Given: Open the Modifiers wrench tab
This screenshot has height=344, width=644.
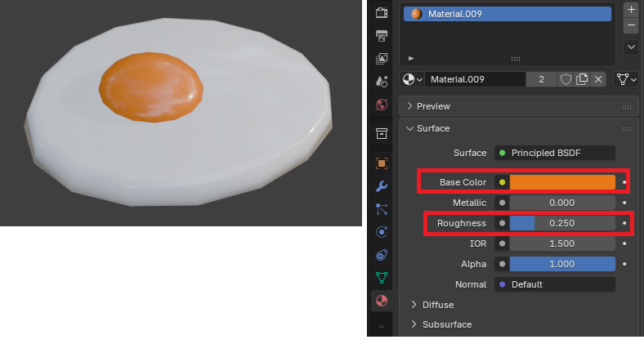Looking at the screenshot, I should [382, 186].
